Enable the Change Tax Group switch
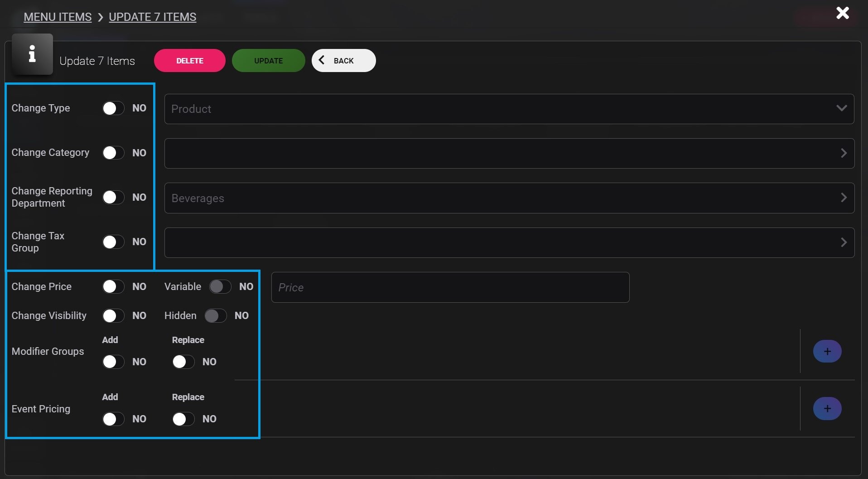 tap(113, 242)
